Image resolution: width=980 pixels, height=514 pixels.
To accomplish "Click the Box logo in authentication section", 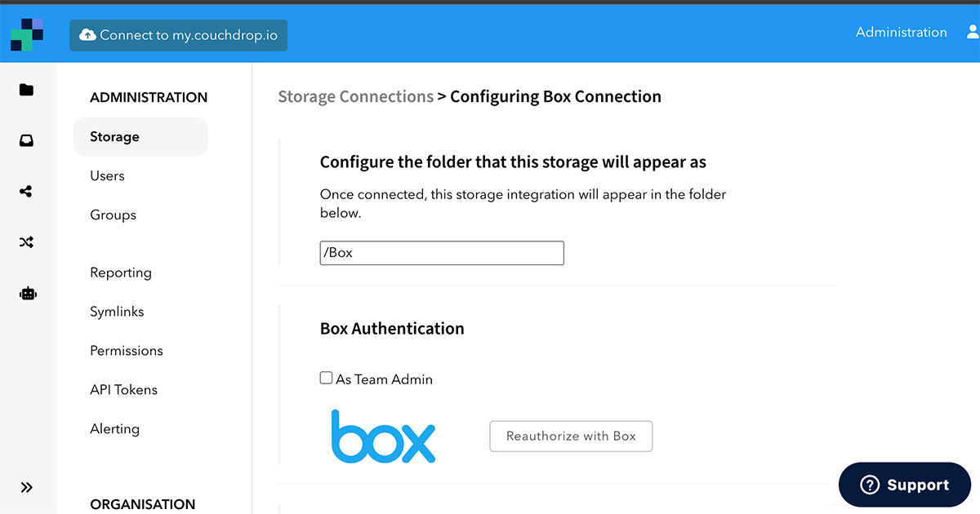I will tap(383, 436).
